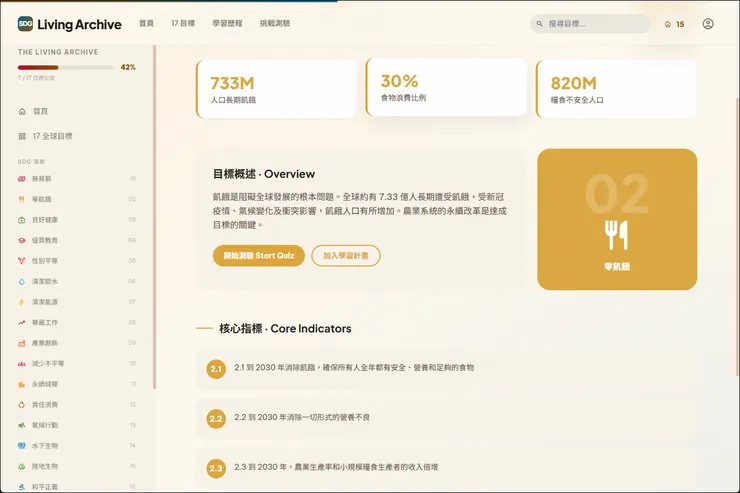Select the 性別平等 goal 05 icon

coord(22,261)
